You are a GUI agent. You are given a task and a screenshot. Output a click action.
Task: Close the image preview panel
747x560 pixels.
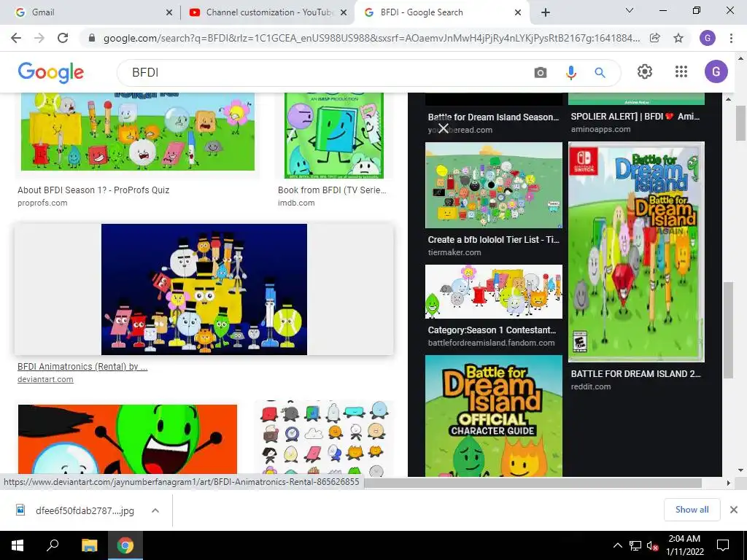444,128
